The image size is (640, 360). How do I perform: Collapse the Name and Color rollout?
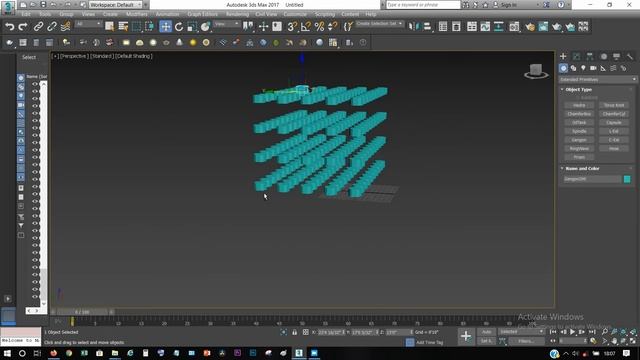pos(582,168)
